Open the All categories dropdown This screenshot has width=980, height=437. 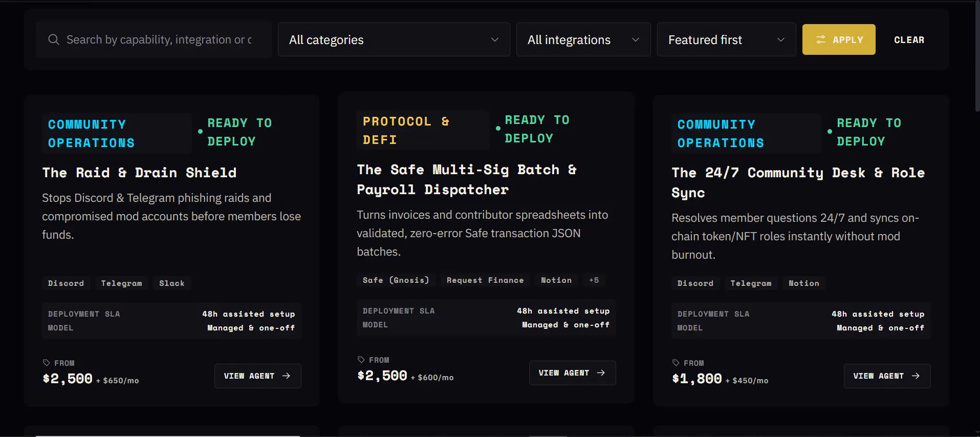[394, 39]
